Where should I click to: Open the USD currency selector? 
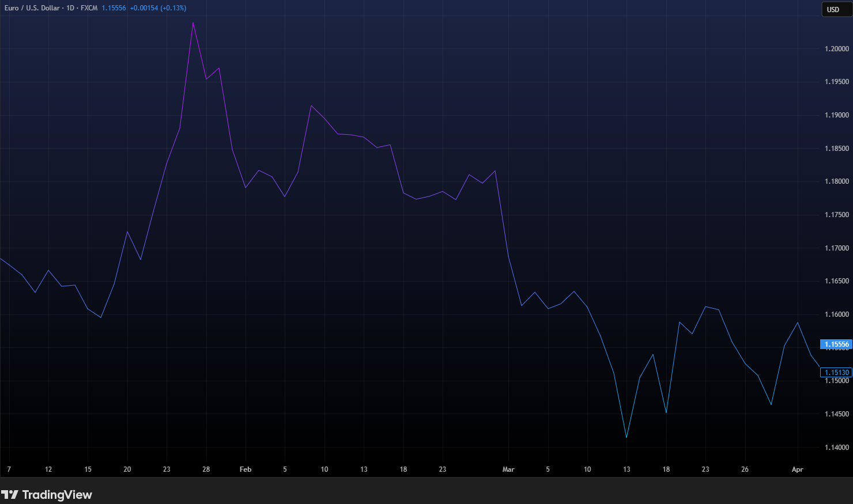pos(833,9)
